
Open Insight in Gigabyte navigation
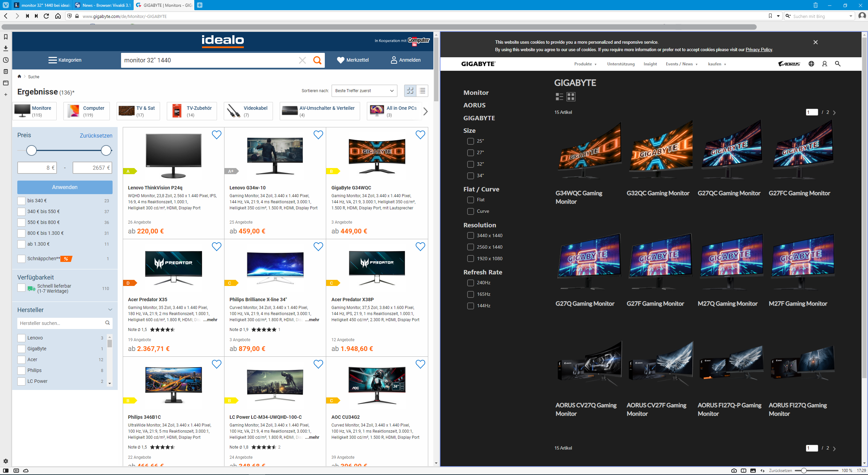click(650, 64)
